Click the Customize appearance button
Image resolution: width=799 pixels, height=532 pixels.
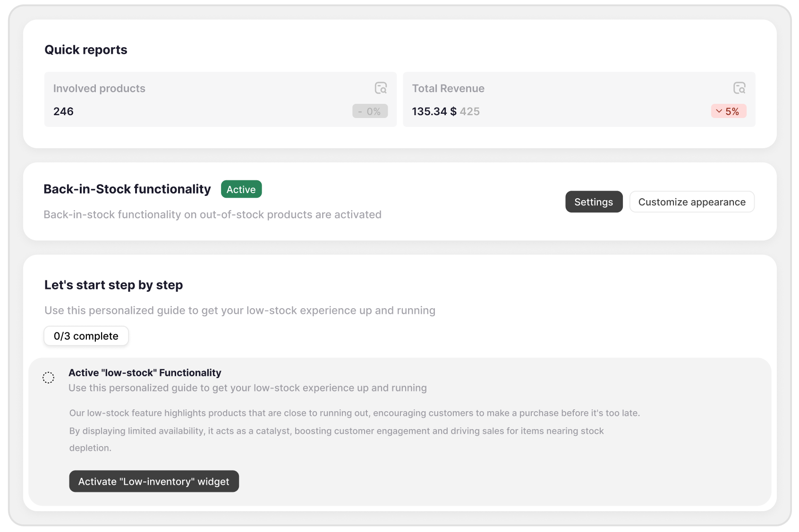tap(691, 202)
